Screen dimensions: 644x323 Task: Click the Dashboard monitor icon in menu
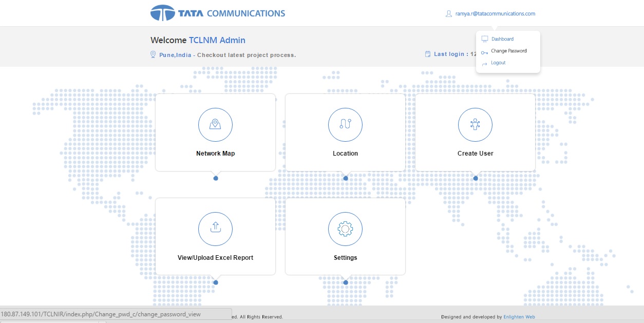pos(484,39)
